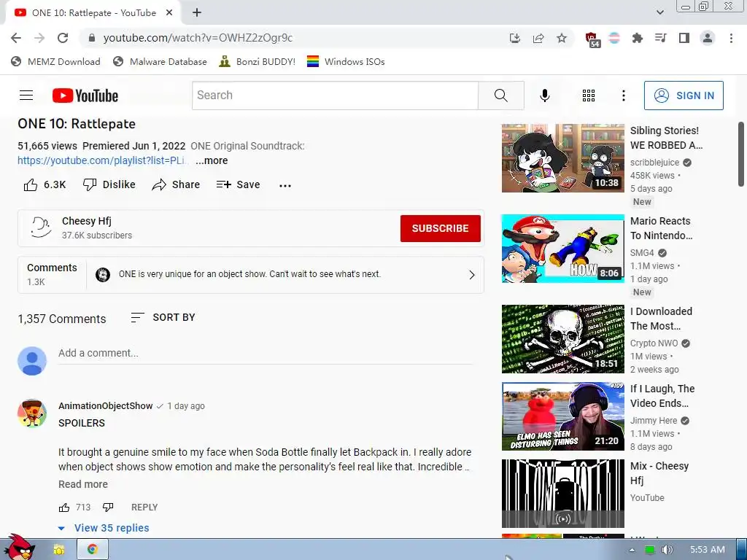747x560 pixels.
Task: Click the Cheesy Hfj channel avatar
Action: pyautogui.click(x=41, y=227)
